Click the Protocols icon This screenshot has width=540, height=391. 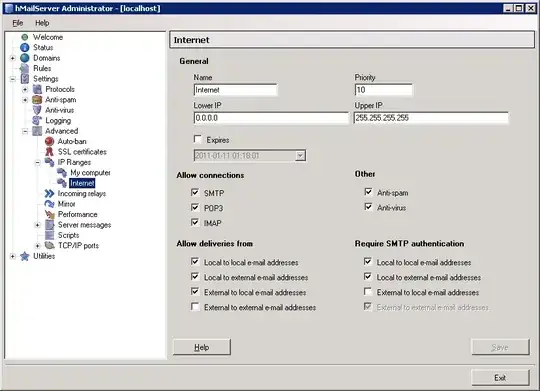[37, 89]
